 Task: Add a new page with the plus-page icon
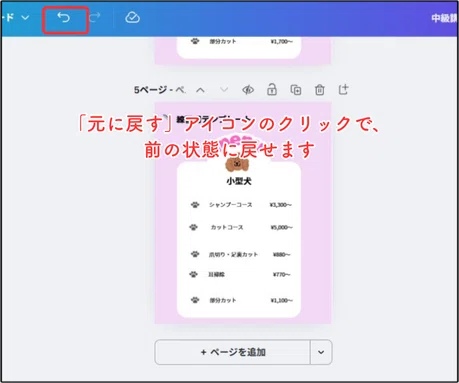click(343, 89)
